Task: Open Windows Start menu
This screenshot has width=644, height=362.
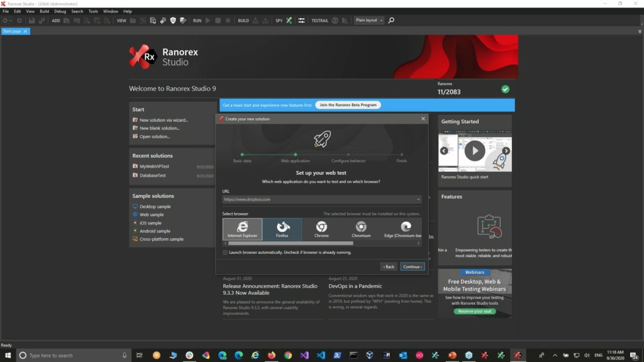Action: tap(8, 356)
